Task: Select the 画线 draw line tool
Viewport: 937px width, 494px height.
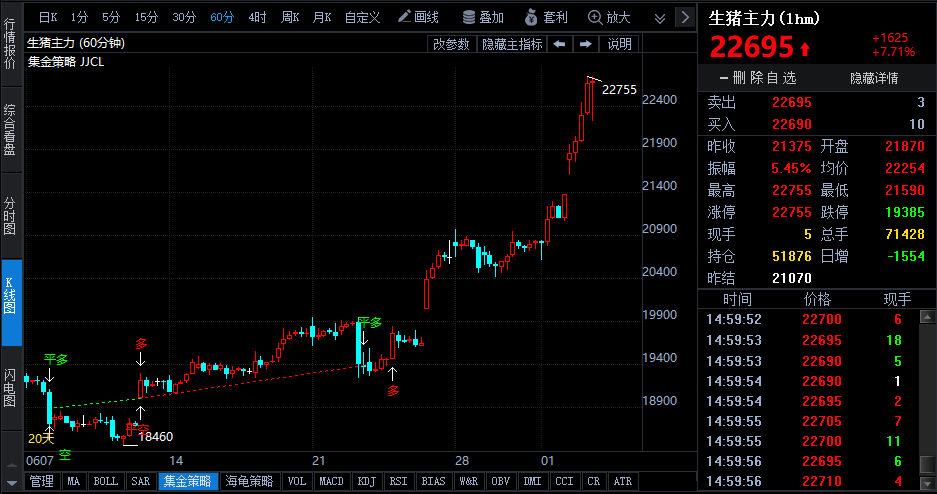Action: [418, 17]
